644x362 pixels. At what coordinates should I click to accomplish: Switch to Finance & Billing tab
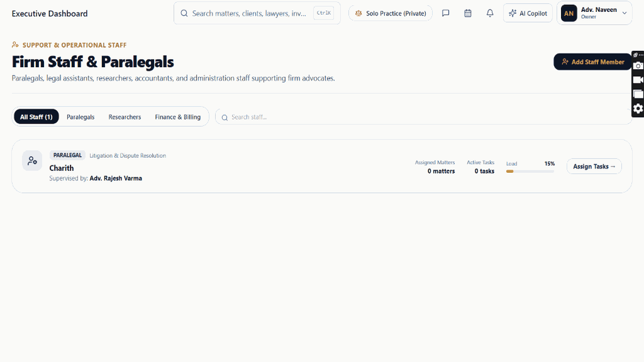(x=178, y=117)
